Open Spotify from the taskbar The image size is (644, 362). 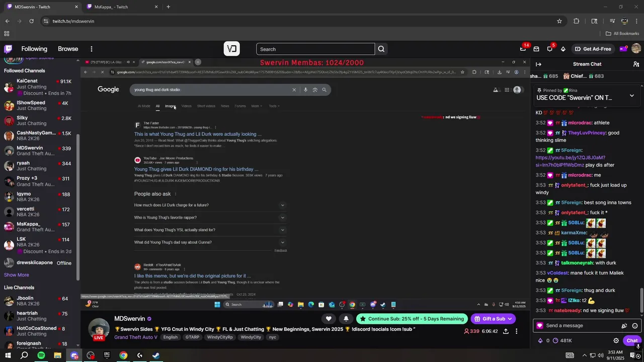click(41, 355)
